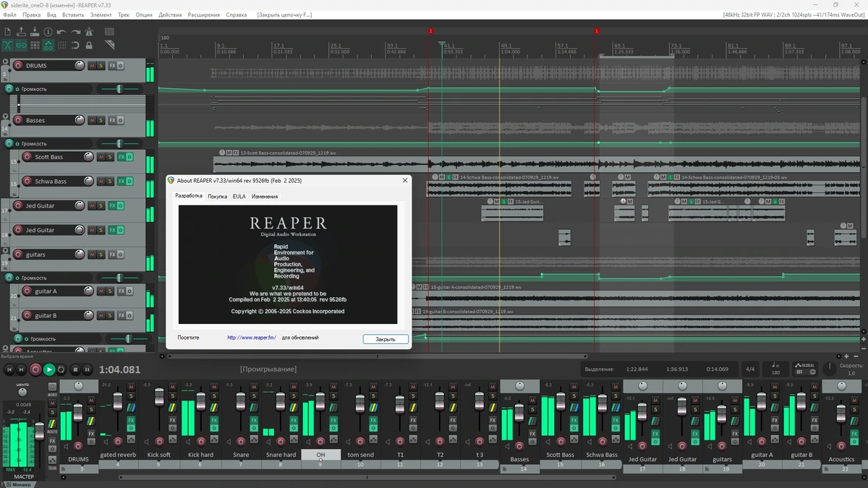Toggle the Repeat loop transport button
The width and height of the screenshot is (868, 488).
click(61, 369)
